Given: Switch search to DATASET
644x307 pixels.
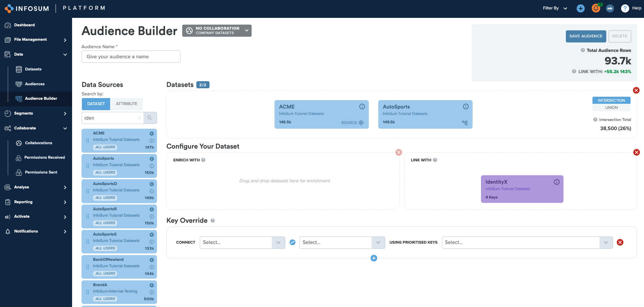Looking at the screenshot, I should coord(96,104).
